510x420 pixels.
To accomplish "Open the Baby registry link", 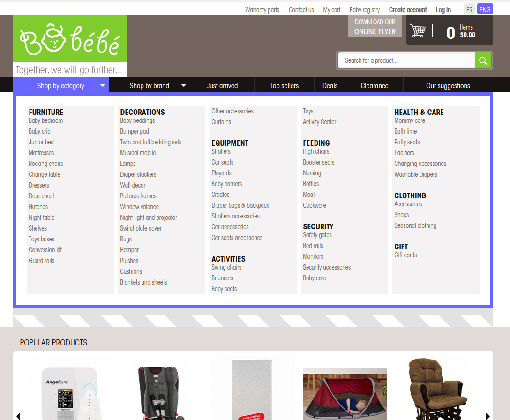I will click(365, 10).
